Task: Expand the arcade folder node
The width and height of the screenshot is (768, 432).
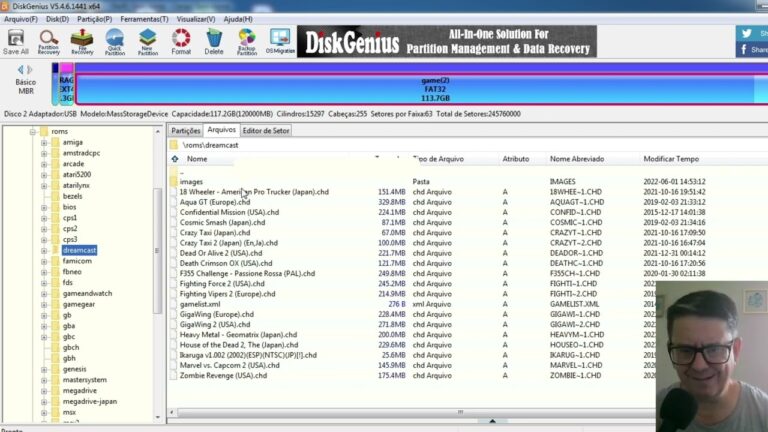Action: click(44, 164)
